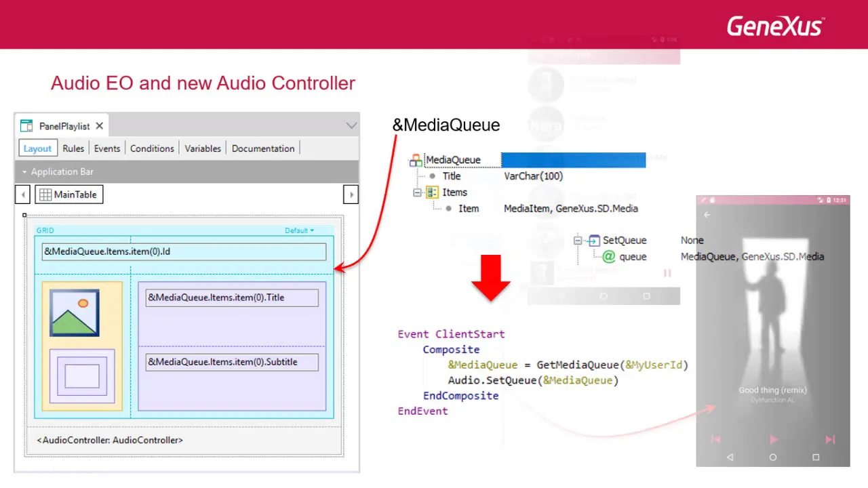The height and width of the screenshot is (488, 868).
Task: Close the PanelPlaylist tab
Action: coord(99,126)
